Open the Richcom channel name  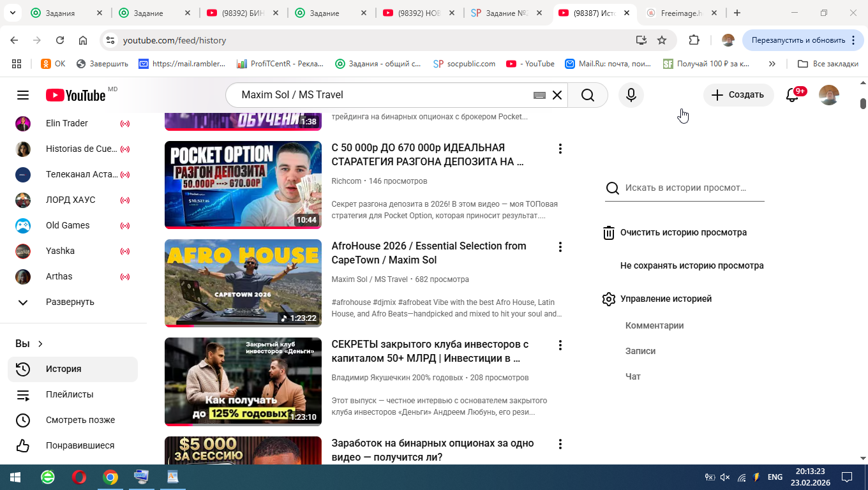pos(347,181)
